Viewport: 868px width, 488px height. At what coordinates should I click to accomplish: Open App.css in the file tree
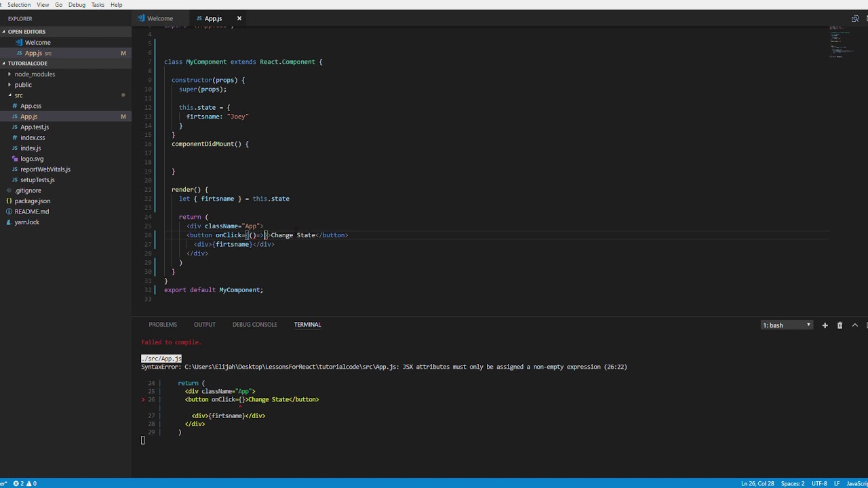coord(31,106)
